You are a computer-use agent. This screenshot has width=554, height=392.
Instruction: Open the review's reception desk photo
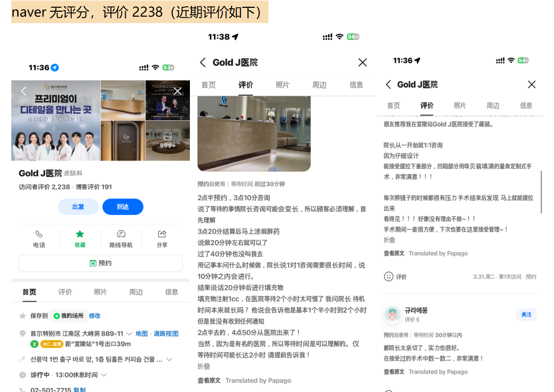pos(254,134)
